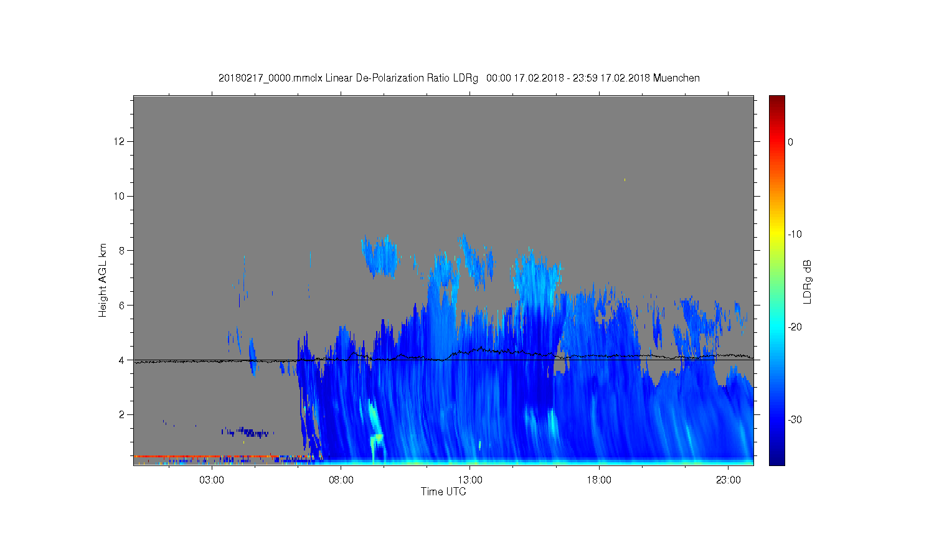Select the colorbar value label -30

click(795, 420)
